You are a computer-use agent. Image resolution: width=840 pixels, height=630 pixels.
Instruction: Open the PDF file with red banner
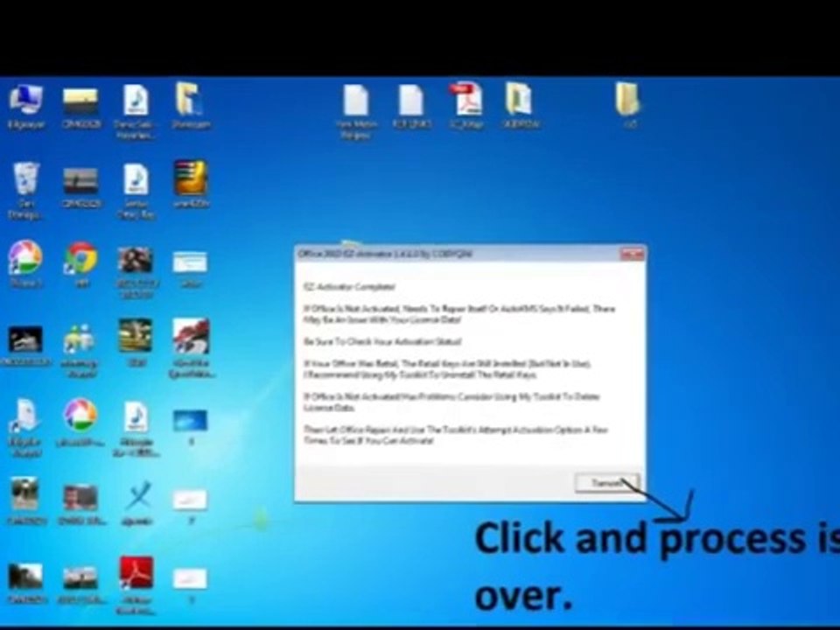(x=466, y=106)
